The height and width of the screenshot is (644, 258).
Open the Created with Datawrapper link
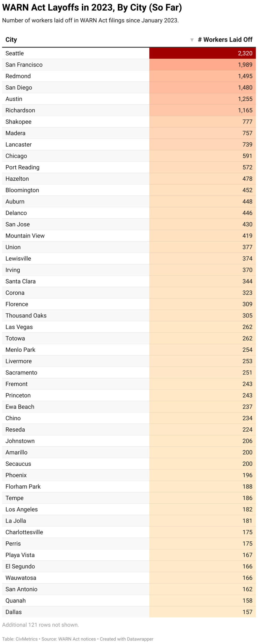pos(126,639)
